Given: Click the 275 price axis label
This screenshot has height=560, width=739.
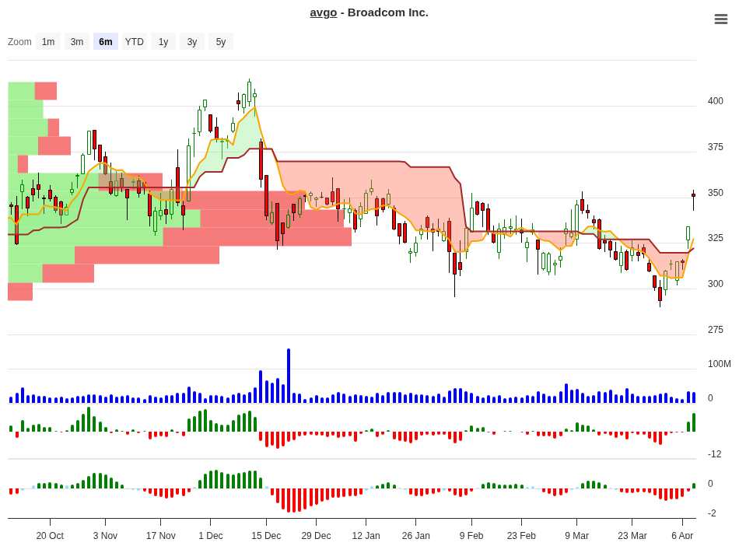Looking at the screenshot, I should tap(715, 330).
